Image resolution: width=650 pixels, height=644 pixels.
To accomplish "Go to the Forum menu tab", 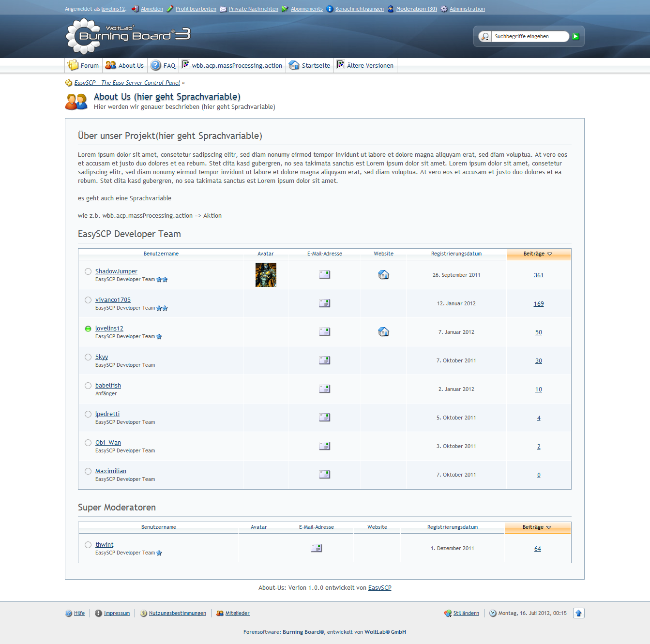I will [x=84, y=66].
